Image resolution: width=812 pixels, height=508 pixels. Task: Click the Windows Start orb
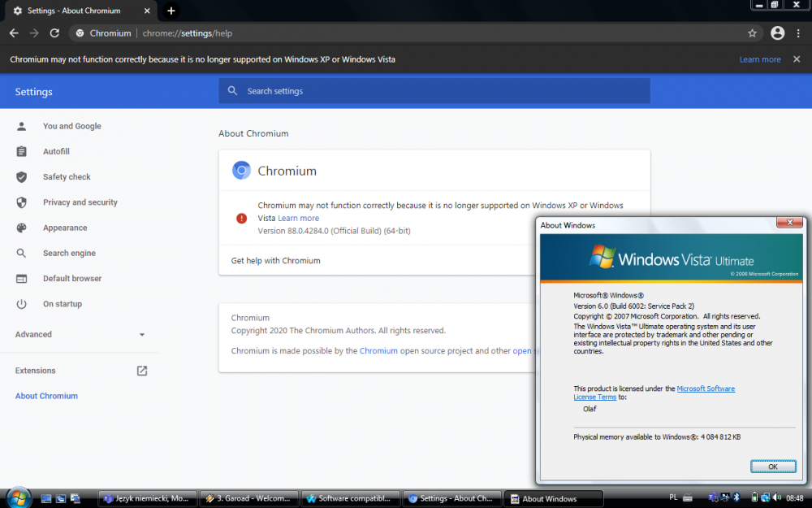coord(18,497)
